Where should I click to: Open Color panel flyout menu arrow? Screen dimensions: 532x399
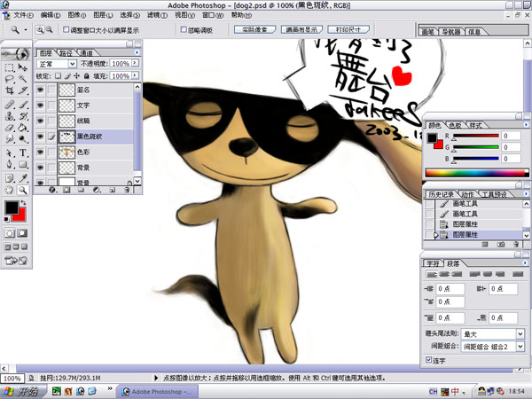tap(526, 124)
